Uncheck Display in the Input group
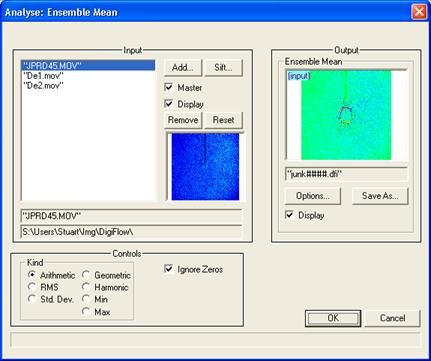The image size is (431, 361). click(169, 104)
